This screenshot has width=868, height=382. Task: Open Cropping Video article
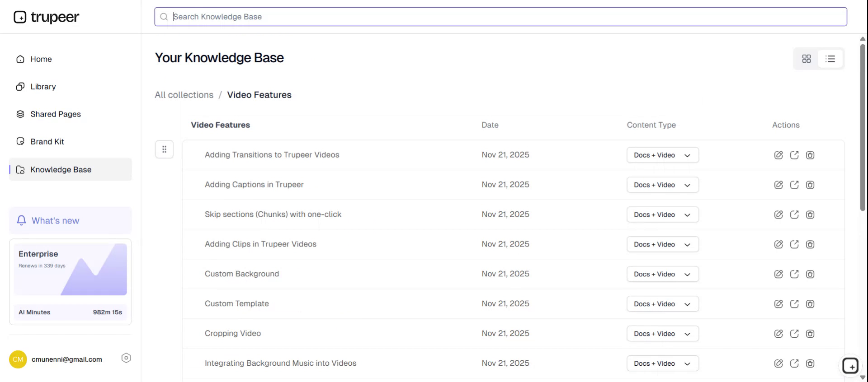[x=233, y=334]
